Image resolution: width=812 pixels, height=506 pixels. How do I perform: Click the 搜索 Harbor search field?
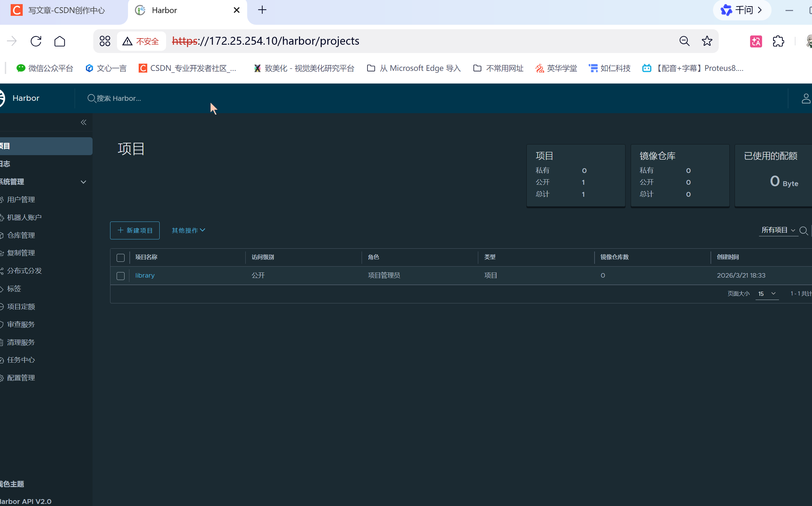[119, 98]
